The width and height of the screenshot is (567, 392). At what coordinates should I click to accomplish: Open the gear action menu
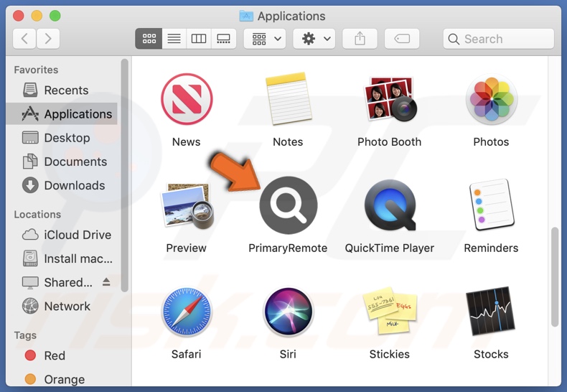(x=314, y=39)
